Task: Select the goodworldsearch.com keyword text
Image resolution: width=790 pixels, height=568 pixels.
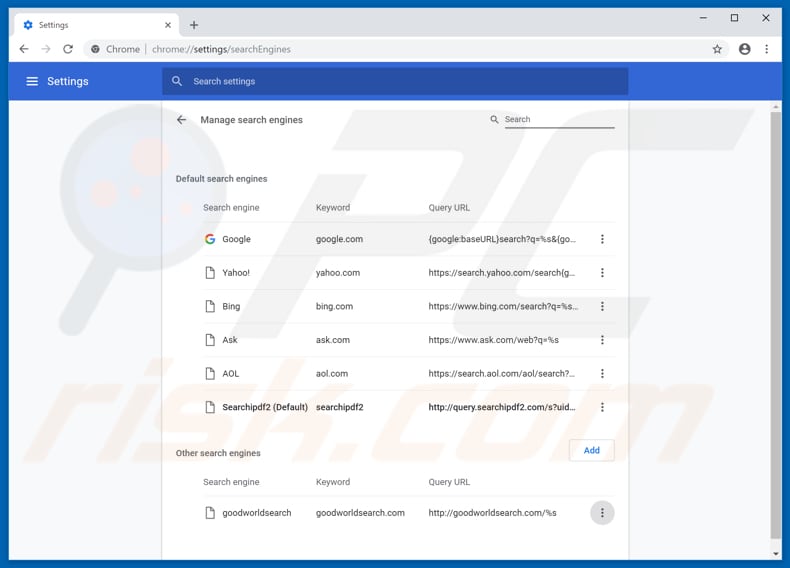Action: coord(360,513)
